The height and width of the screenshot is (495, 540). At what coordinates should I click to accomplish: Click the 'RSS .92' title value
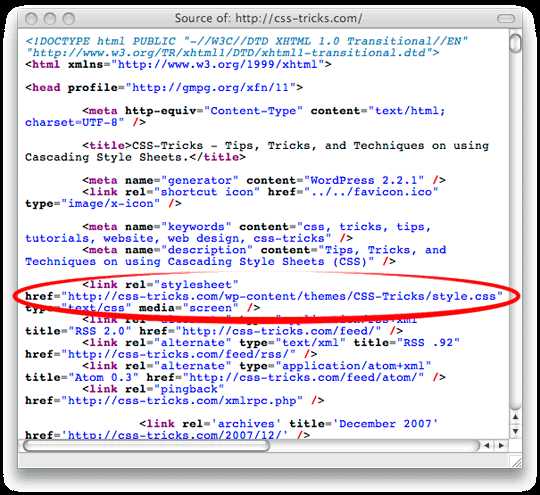pyautogui.click(x=428, y=343)
